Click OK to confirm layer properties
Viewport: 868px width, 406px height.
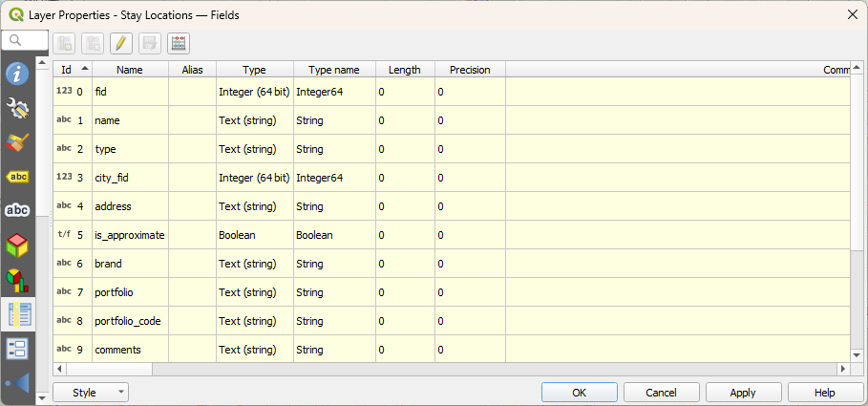(579, 393)
